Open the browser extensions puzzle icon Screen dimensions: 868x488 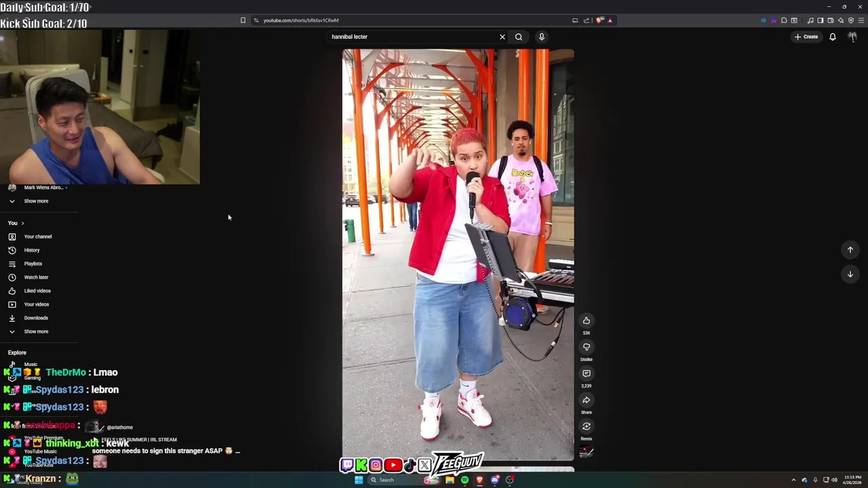tap(784, 20)
